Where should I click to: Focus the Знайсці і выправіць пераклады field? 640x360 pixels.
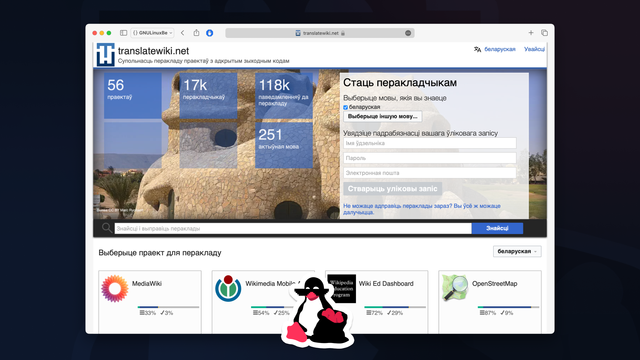coord(293,229)
